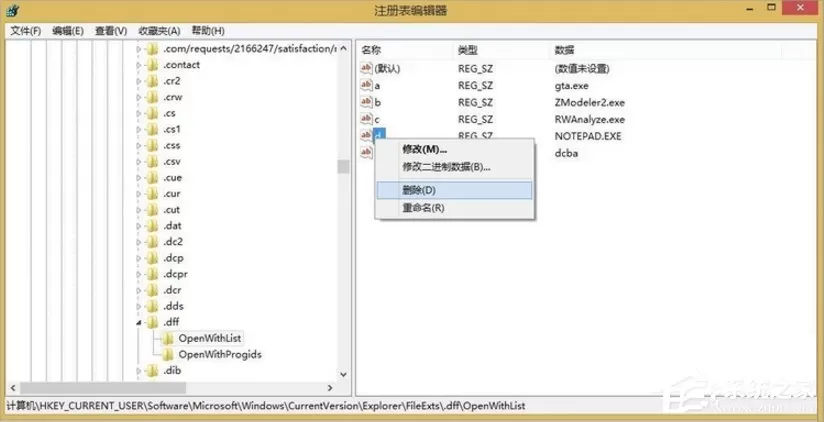
Task: Select the string icon for value a
Action: tap(366, 85)
